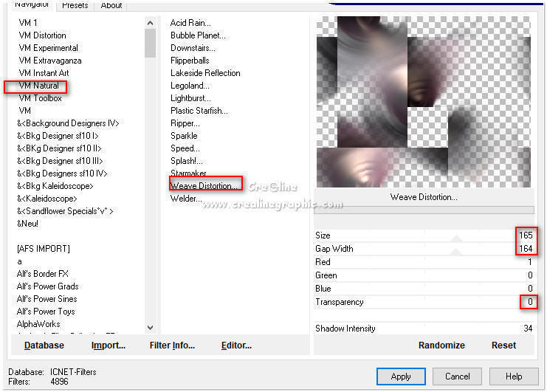Choose Weave Distortion filter
547x392 pixels.
pos(204,185)
